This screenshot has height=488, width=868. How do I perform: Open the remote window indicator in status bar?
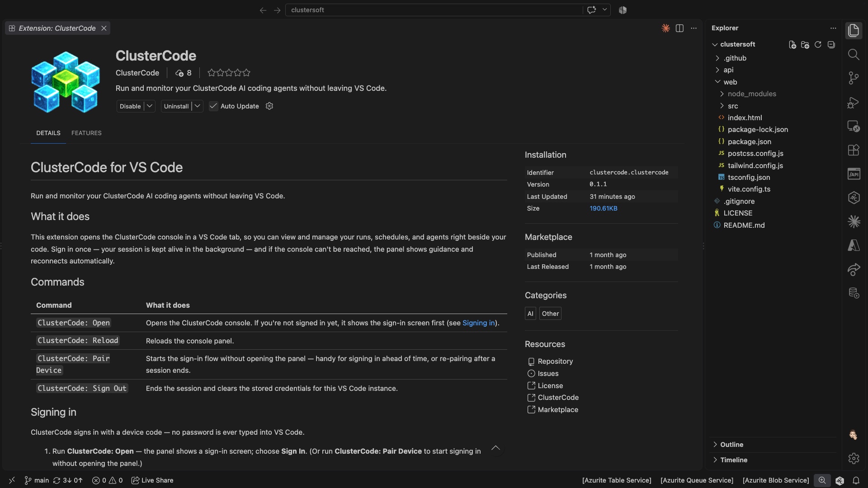(12, 480)
